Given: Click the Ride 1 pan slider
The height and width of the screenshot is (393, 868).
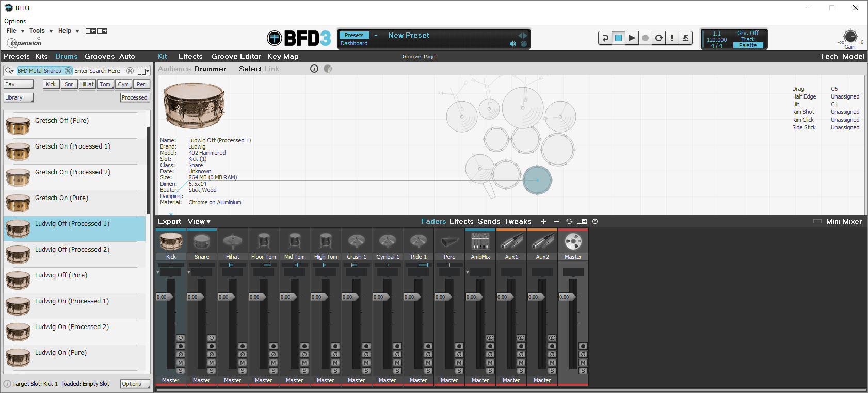Looking at the screenshot, I should click(419, 265).
